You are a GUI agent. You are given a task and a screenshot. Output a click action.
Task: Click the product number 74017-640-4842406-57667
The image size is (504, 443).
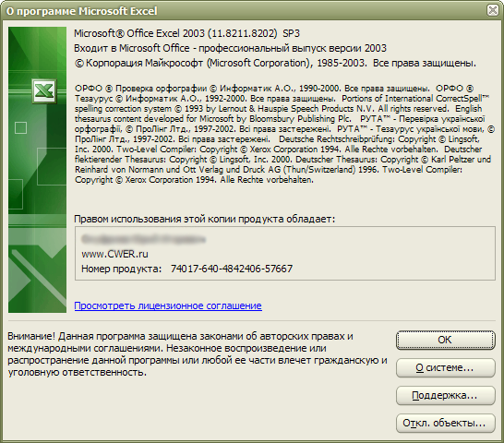[x=232, y=269]
